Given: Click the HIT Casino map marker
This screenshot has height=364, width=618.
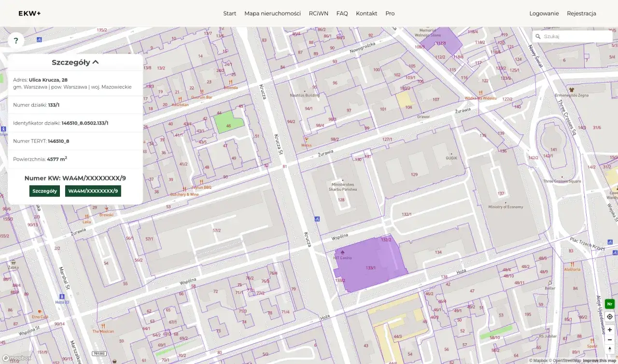Looking at the screenshot, I should pos(343,252).
